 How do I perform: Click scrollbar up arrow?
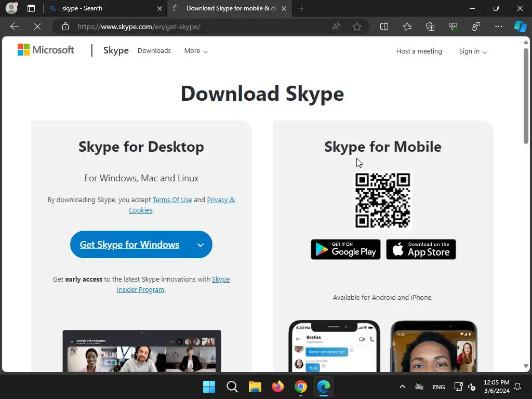tap(526, 43)
